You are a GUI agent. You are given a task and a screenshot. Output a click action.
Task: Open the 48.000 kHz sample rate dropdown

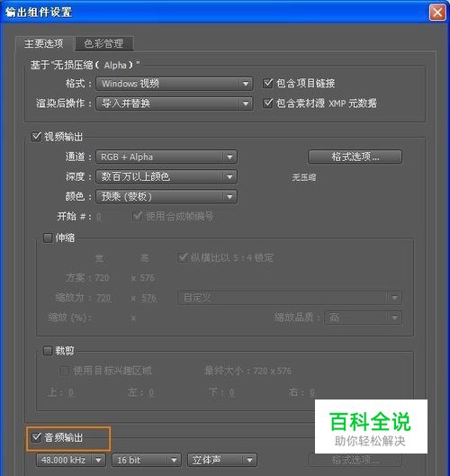(71, 460)
